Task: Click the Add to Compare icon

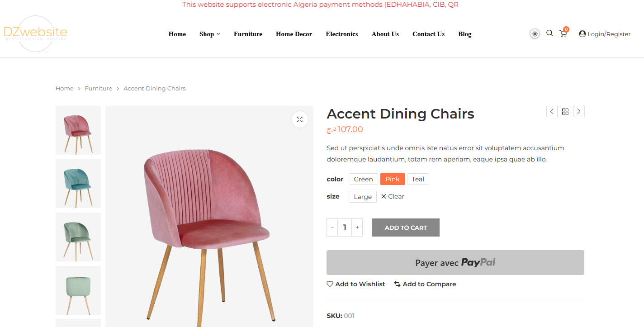Action: pyautogui.click(x=397, y=284)
